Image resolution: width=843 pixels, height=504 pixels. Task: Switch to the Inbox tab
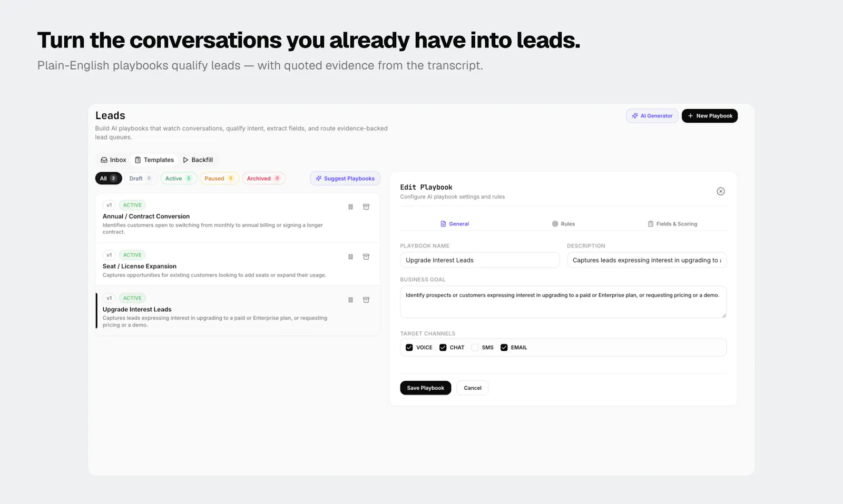114,160
